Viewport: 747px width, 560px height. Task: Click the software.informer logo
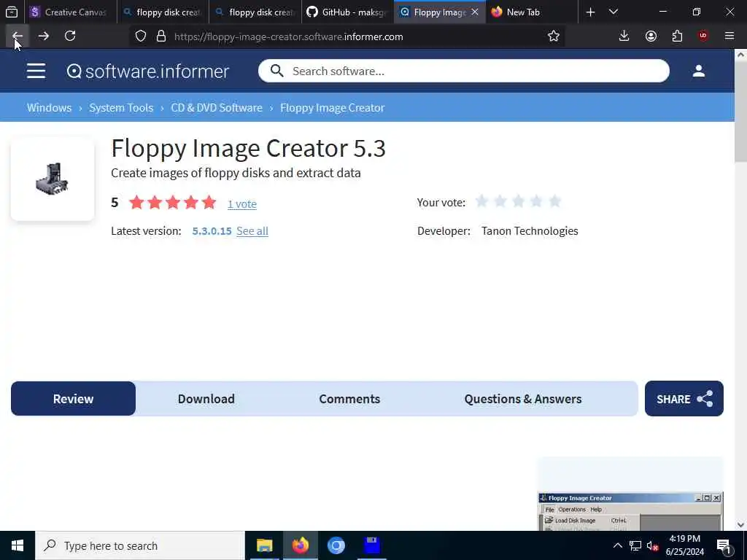(x=148, y=71)
